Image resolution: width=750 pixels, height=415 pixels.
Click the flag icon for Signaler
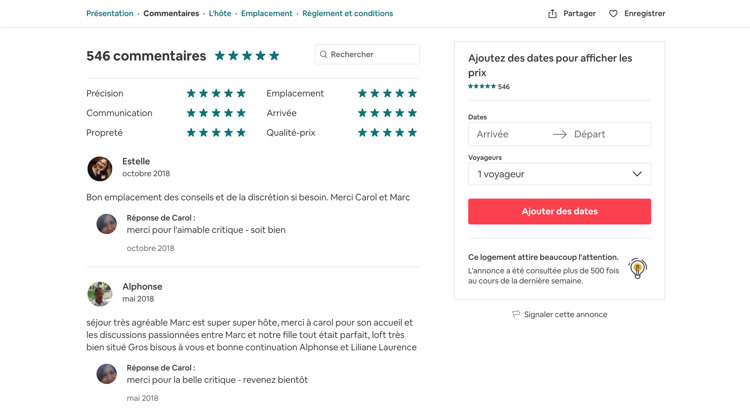point(516,315)
